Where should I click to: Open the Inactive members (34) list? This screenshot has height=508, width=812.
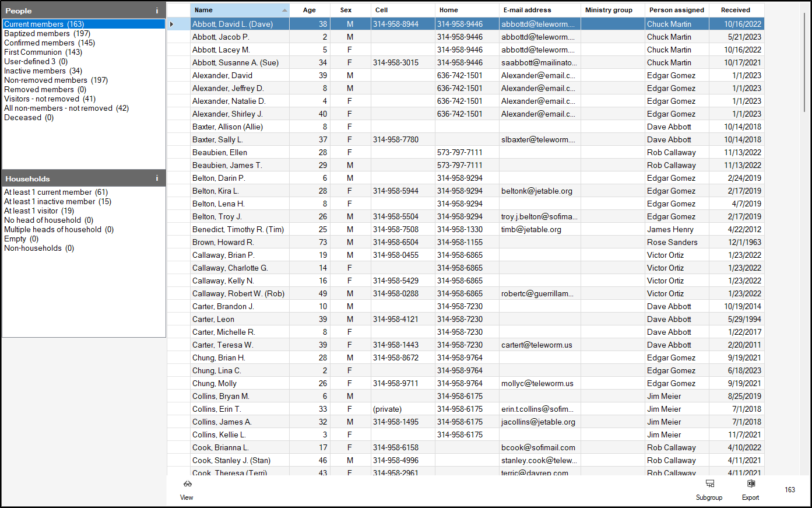pos(43,71)
